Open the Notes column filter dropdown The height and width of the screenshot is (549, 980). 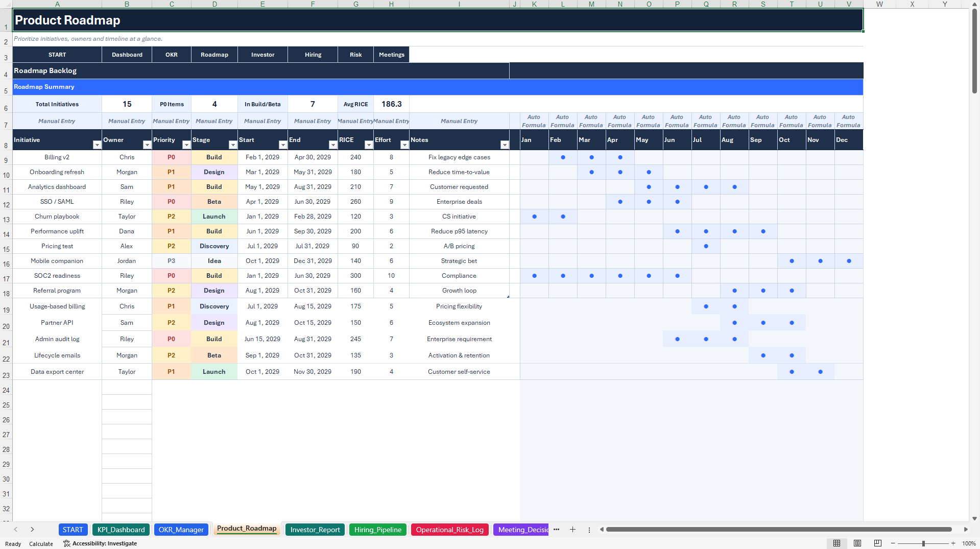pyautogui.click(x=505, y=145)
